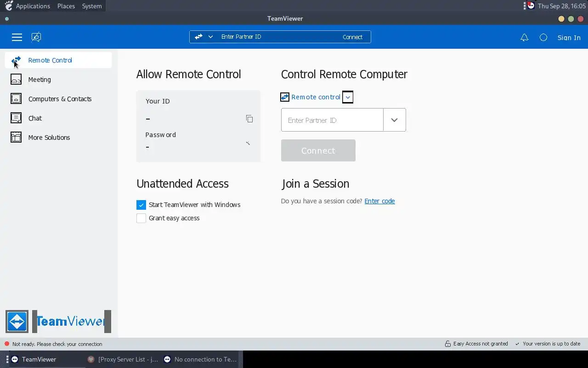Open the Applications menu
The image size is (588, 368).
[33, 6]
